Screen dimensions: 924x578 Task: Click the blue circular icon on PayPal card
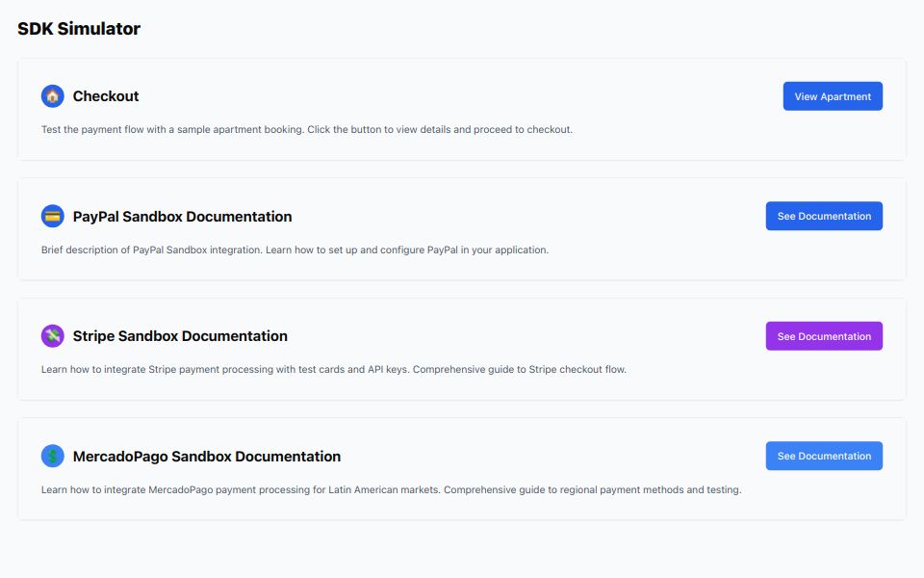53,216
